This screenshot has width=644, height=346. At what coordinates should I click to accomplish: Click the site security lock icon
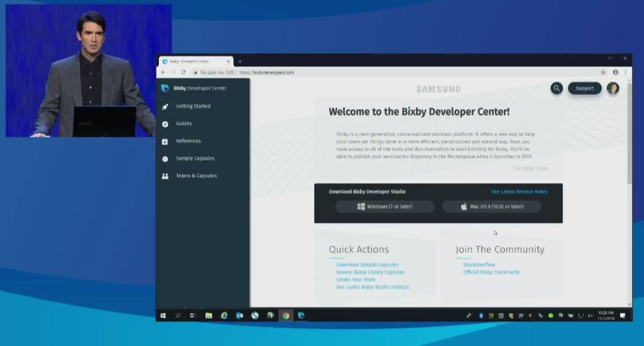(195, 72)
